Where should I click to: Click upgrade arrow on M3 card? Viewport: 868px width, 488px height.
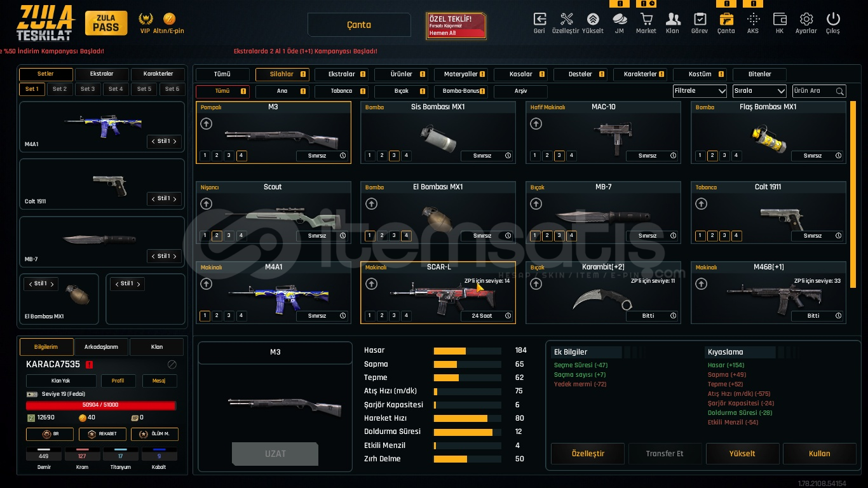coord(206,124)
